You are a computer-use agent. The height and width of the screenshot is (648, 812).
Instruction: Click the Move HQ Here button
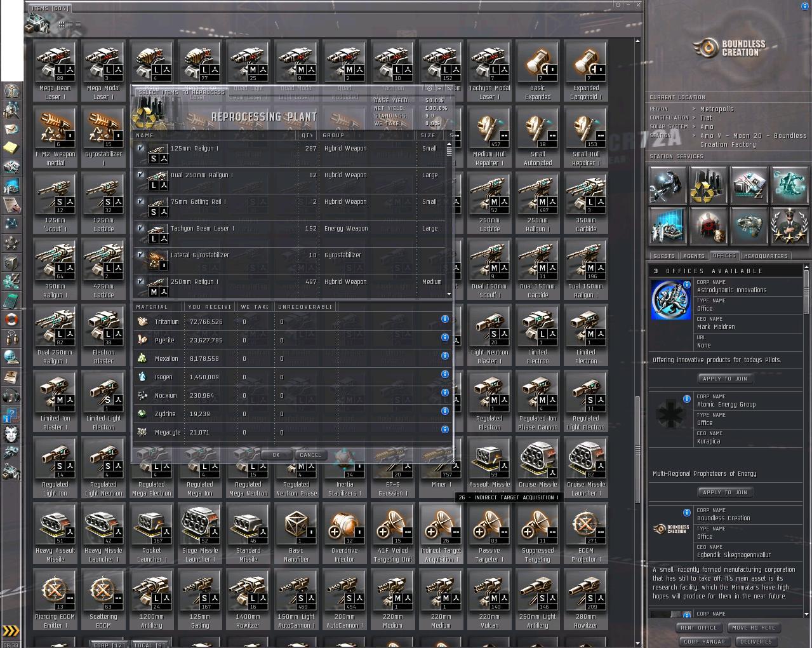(753, 628)
